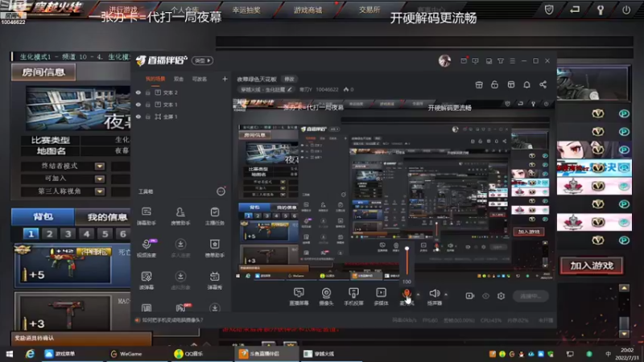This screenshot has height=362, width=644.
Task: Click the wrench key icon in game top bar
Action: [601, 10]
